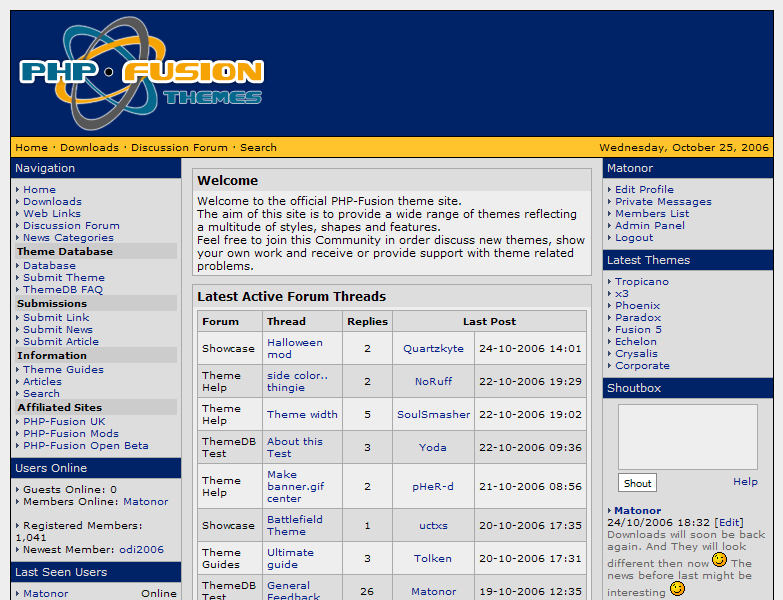Open the Paradox theme
The width and height of the screenshot is (783, 600).
click(638, 317)
